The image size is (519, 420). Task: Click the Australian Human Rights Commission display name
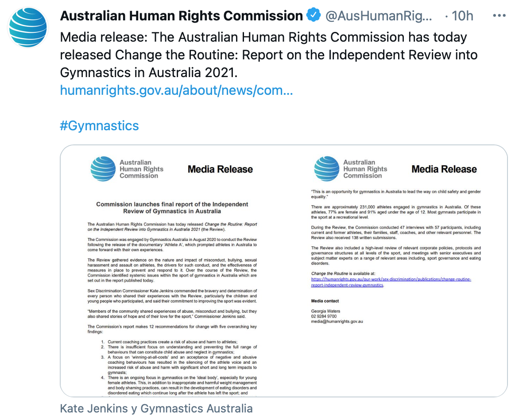[x=182, y=16]
